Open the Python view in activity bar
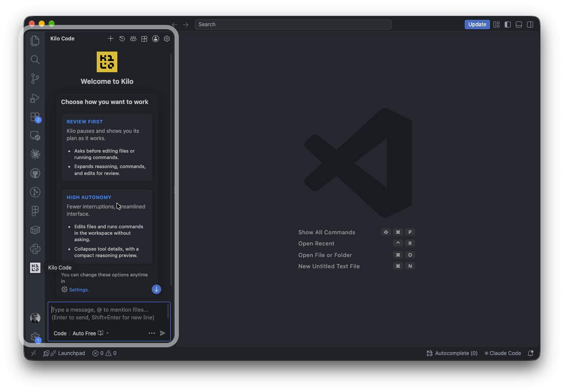The width and height of the screenshot is (564, 392). click(x=35, y=249)
